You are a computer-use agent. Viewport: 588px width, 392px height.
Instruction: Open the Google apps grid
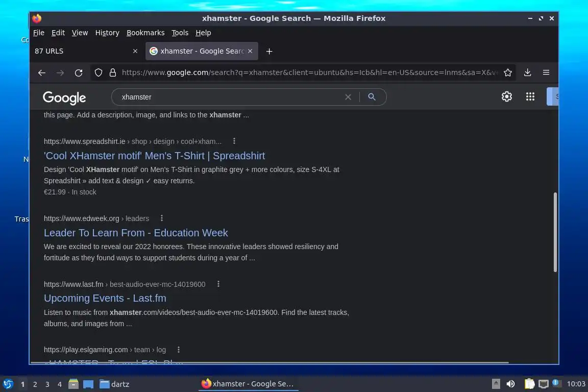click(x=530, y=96)
